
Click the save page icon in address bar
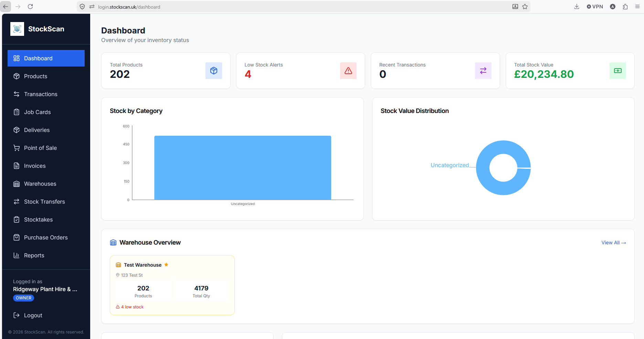pyautogui.click(x=515, y=7)
